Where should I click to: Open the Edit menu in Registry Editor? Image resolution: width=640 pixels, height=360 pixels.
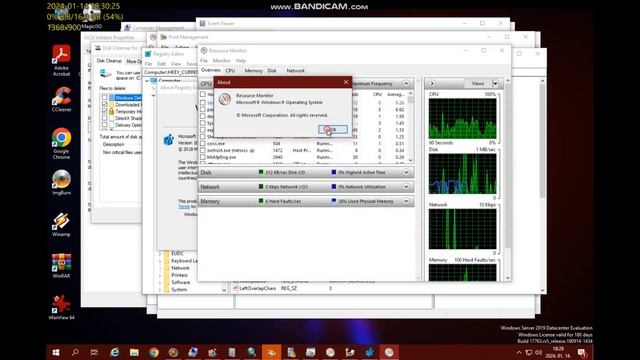(x=162, y=64)
